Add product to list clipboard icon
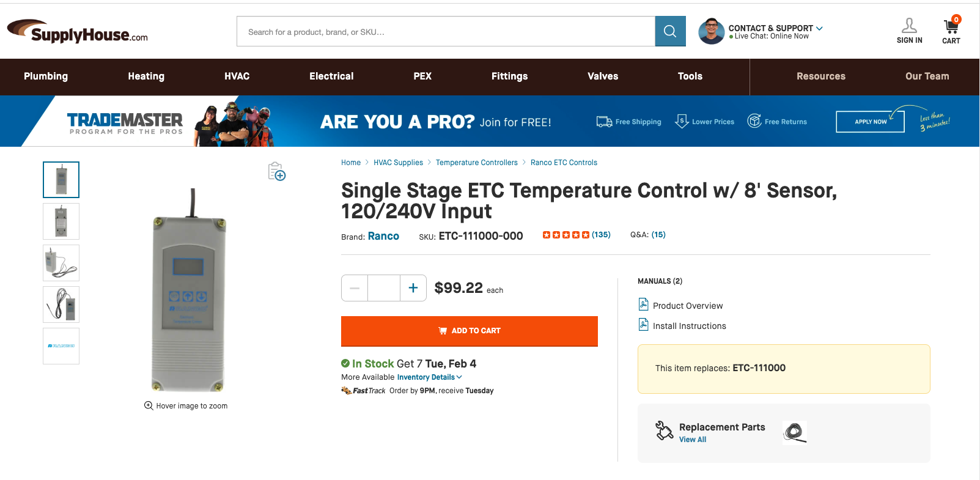The width and height of the screenshot is (980, 480). click(x=277, y=171)
